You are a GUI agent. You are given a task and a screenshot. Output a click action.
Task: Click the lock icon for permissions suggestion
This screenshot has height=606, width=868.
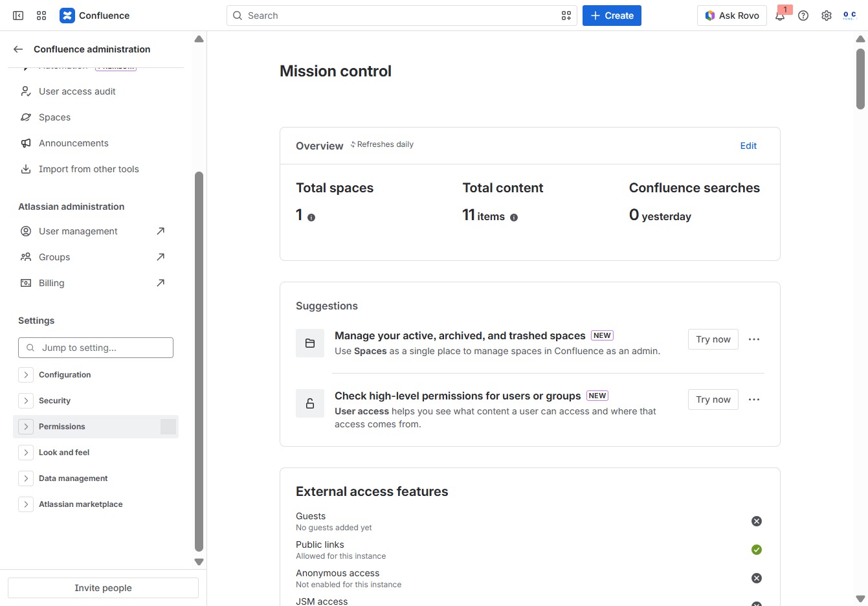point(310,403)
